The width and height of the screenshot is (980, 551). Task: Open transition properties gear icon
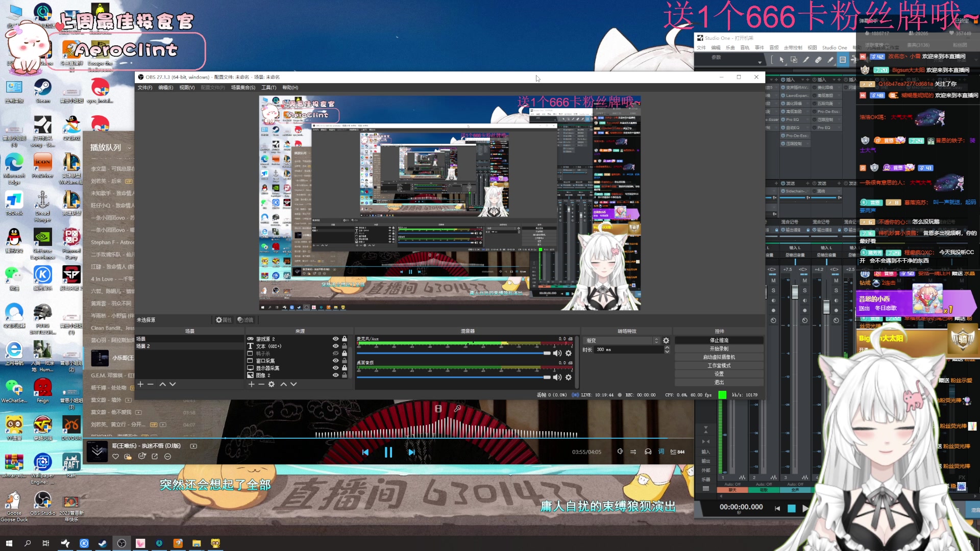(666, 340)
